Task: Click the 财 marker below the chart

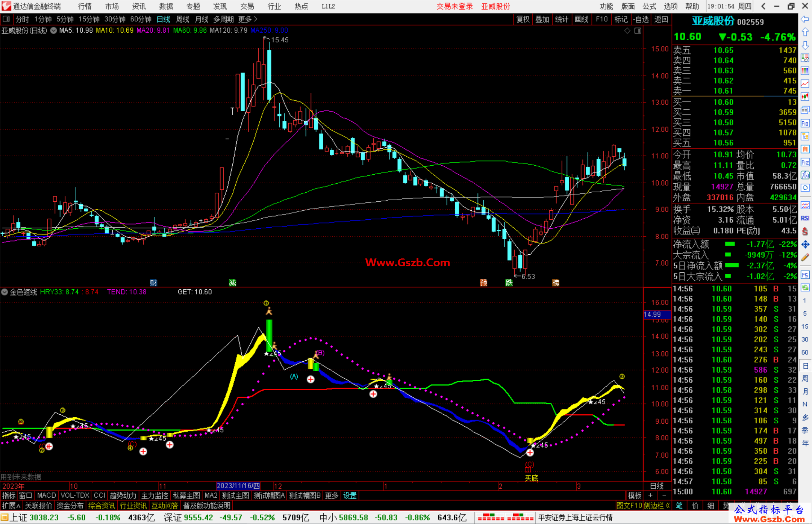Action: click(153, 282)
